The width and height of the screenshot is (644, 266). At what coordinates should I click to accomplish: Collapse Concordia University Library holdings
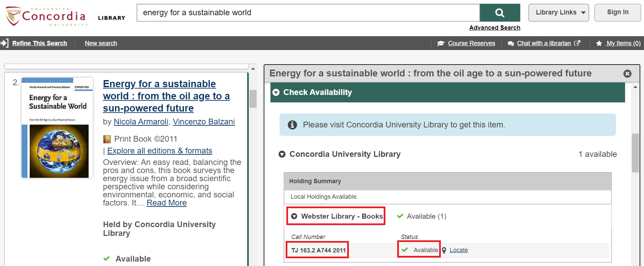[x=282, y=154]
